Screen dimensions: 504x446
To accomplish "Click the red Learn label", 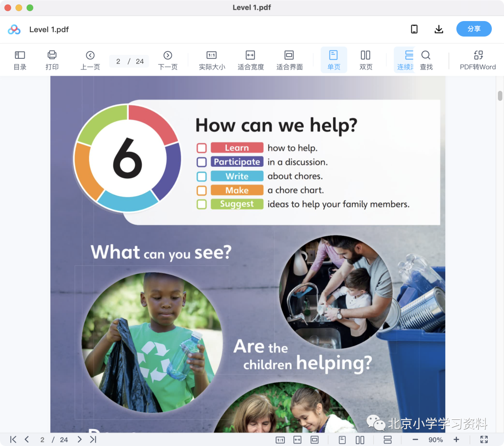I will coord(237,148).
